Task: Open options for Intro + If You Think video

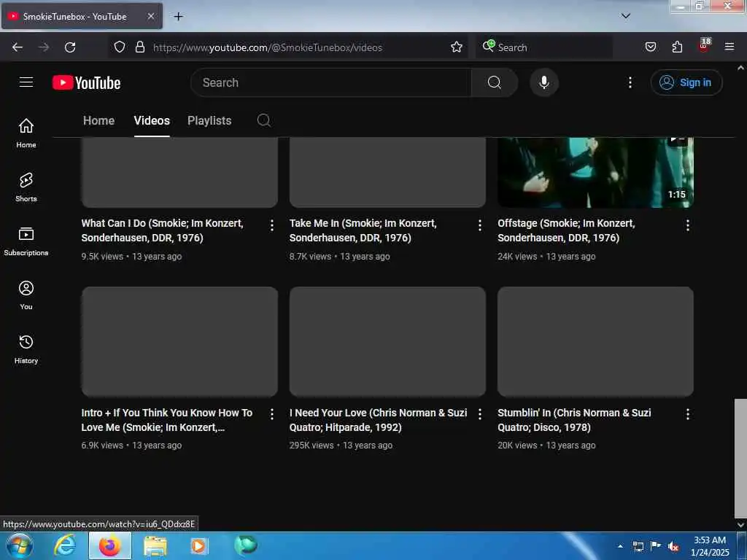Action: [271, 414]
